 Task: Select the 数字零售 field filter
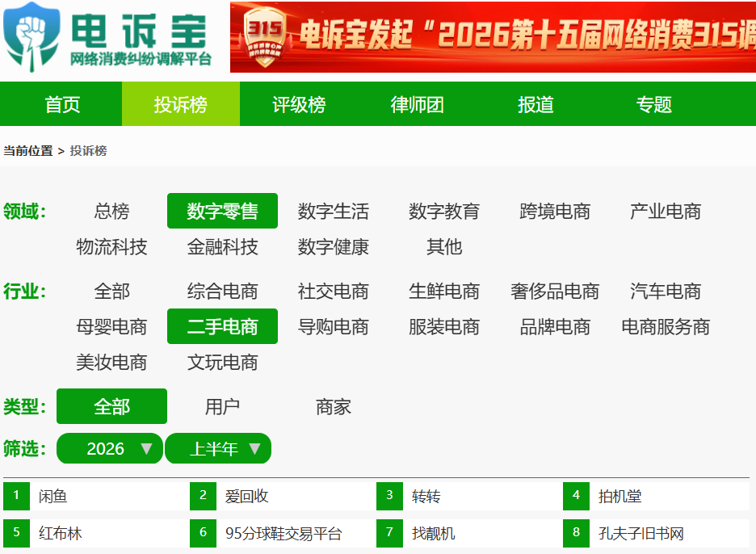(222, 212)
